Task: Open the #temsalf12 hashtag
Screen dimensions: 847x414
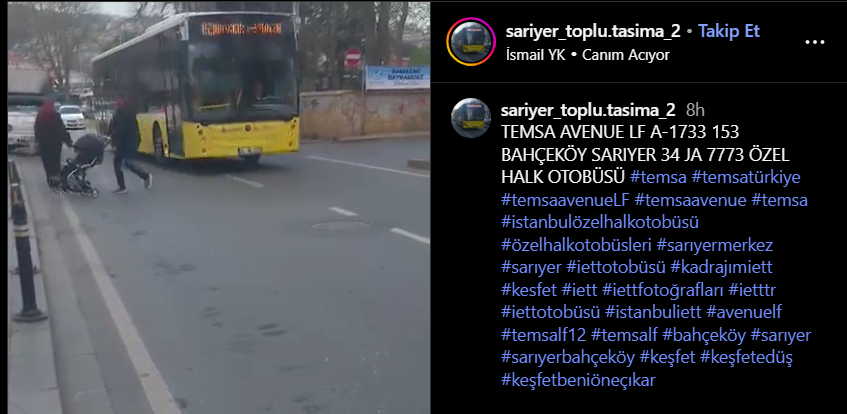Action: coord(543,335)
